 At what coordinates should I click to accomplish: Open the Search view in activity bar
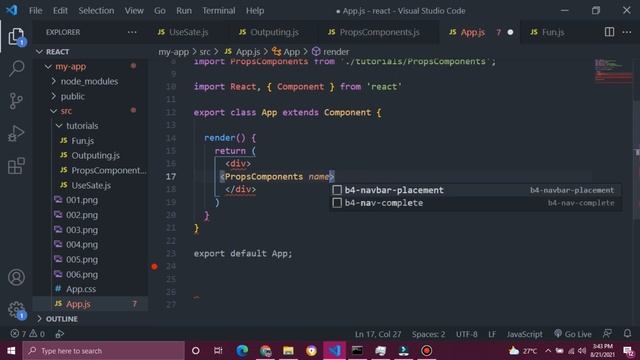coord(16,68)
